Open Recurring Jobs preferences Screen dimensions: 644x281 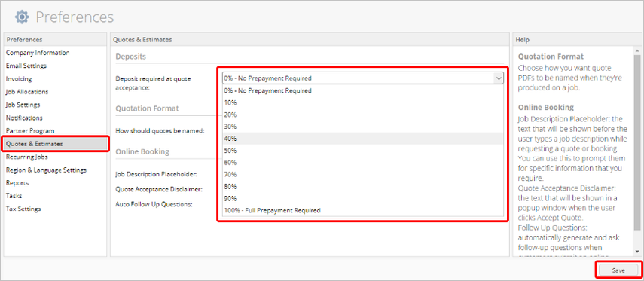pyautogui.click(x=26, y=157)
